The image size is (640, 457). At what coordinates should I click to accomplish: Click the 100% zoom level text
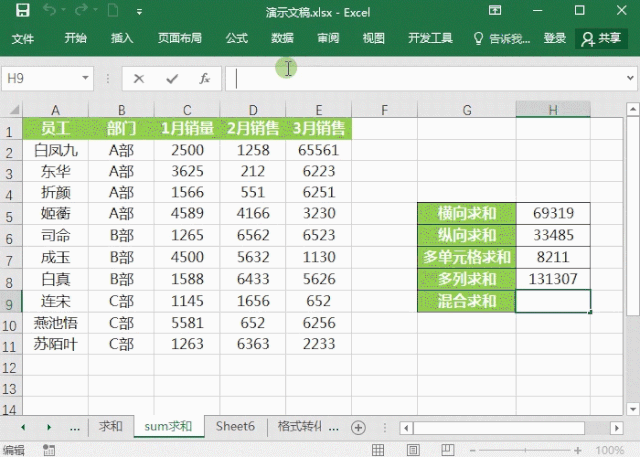[x=609, y=450]
